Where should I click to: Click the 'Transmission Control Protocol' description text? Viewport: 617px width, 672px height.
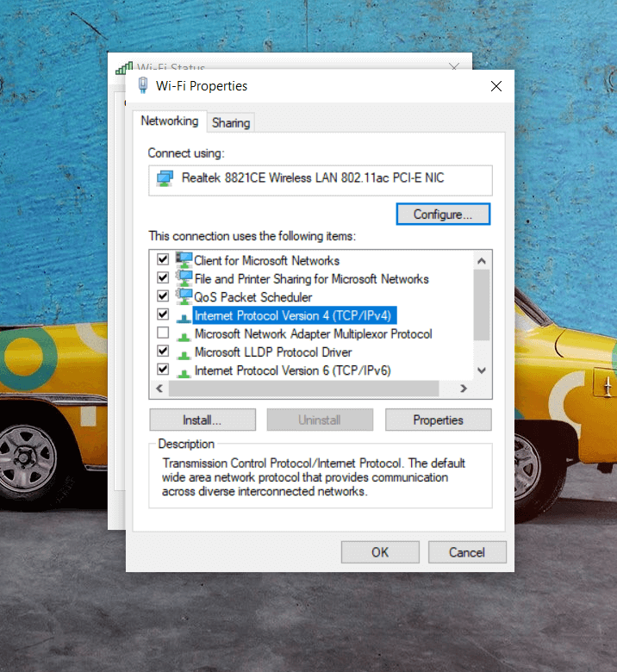point(313,477)
